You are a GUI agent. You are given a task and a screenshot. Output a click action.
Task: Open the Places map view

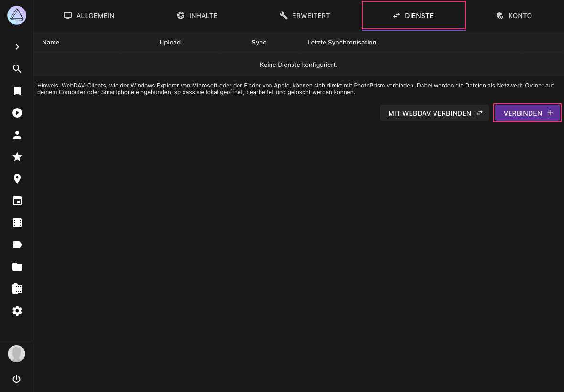tap(17, 179)
